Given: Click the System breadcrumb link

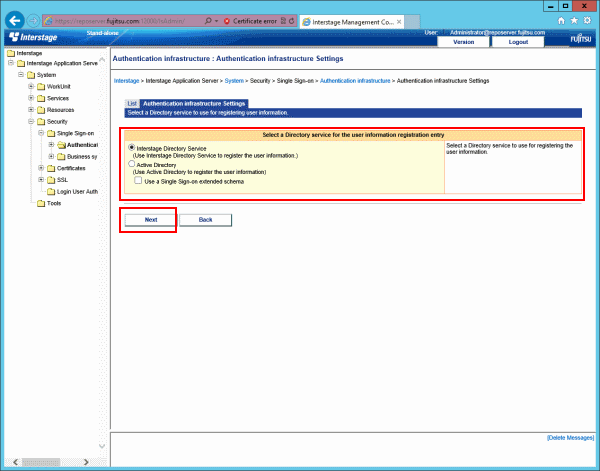Looking at the screenshot, I should pos(234,81).
